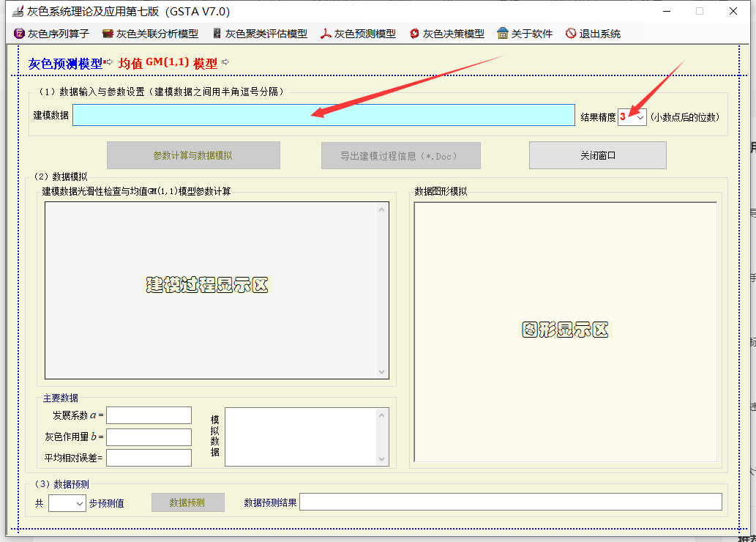Image resolution: width=756 pixels, height=542 pixels.
Task: Open the 灰色序列算子 menu
Action: (x=51, y=33)
